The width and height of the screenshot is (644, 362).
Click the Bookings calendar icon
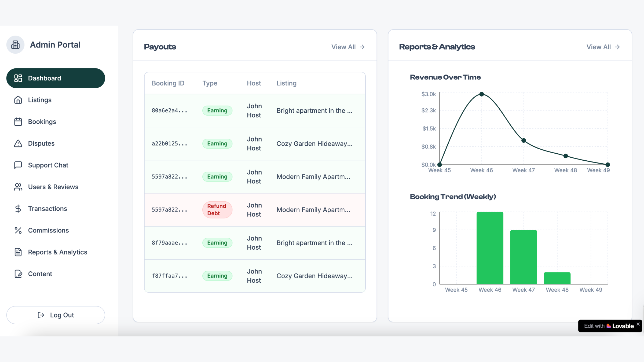click(18, 122)
